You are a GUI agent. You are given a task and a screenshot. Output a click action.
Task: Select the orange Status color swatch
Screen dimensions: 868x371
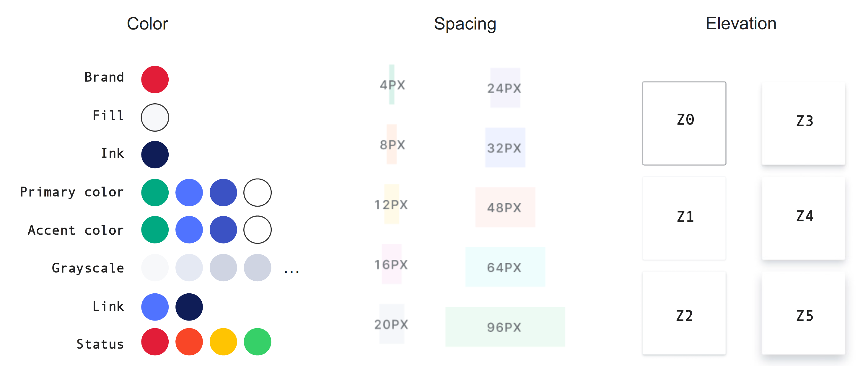pyautogui.click(x=189, y=342)
